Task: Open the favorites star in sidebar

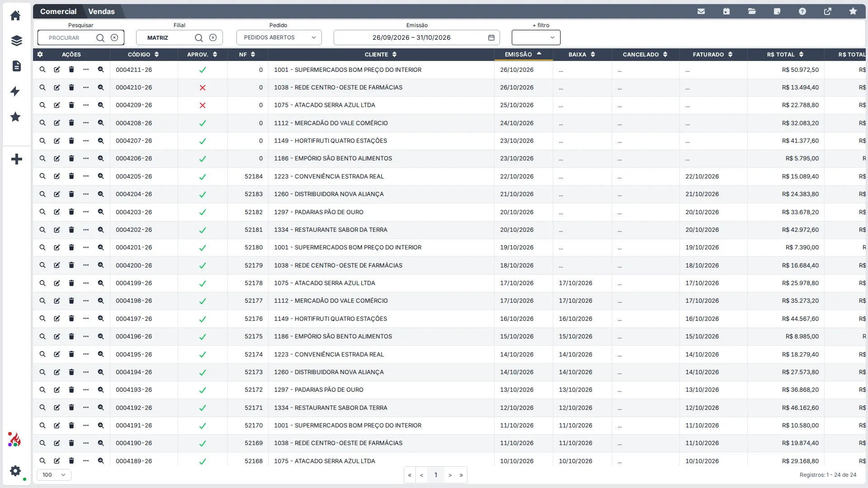Action: coord(15,117)
